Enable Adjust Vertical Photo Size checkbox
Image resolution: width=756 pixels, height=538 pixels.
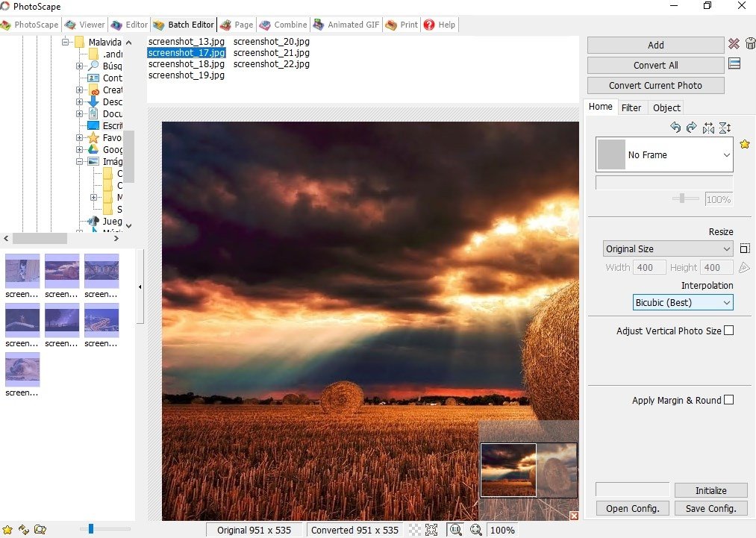[728, 331]
